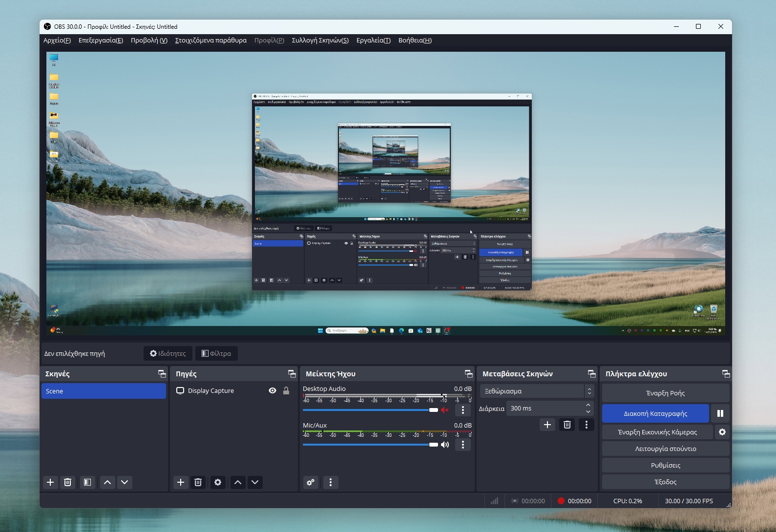Pause the recording with pause icon

(x=720, y=413)
